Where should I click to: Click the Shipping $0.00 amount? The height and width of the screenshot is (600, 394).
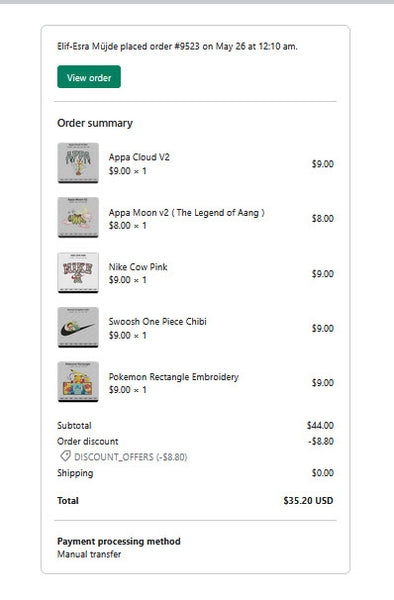coord(322,473)
